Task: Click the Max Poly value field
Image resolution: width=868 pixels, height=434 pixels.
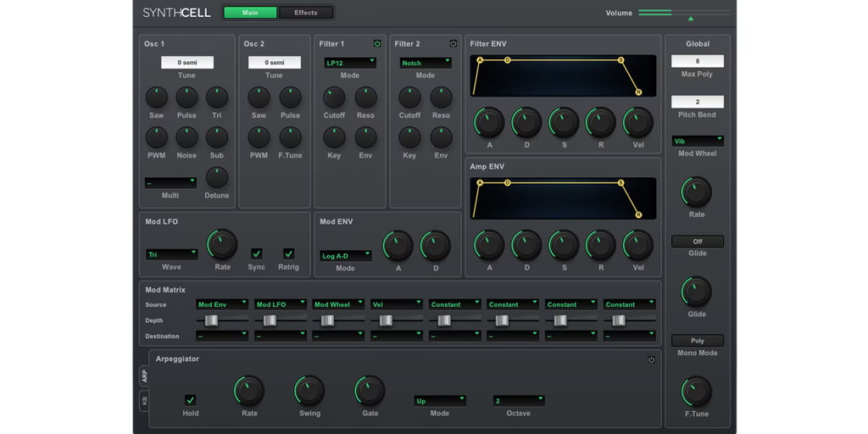Action: point(697,61)
